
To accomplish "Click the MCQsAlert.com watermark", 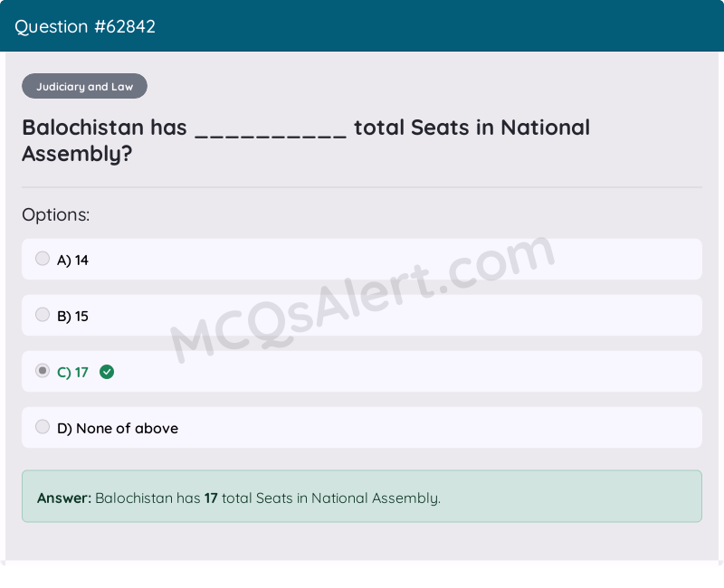I will pyautogui.click(x=362, y=299).
